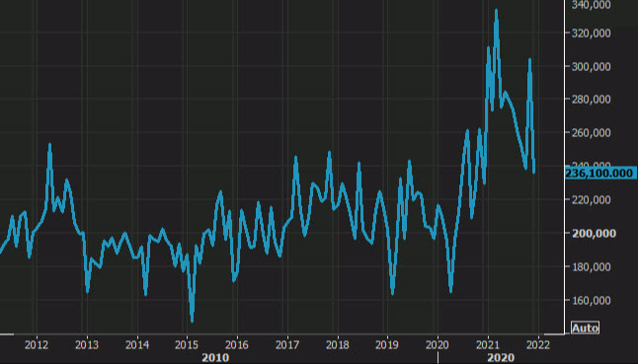This screenshot has width=638, height=364.
Task: Click the 220,000 y-axis label
Action: [592, 200]
